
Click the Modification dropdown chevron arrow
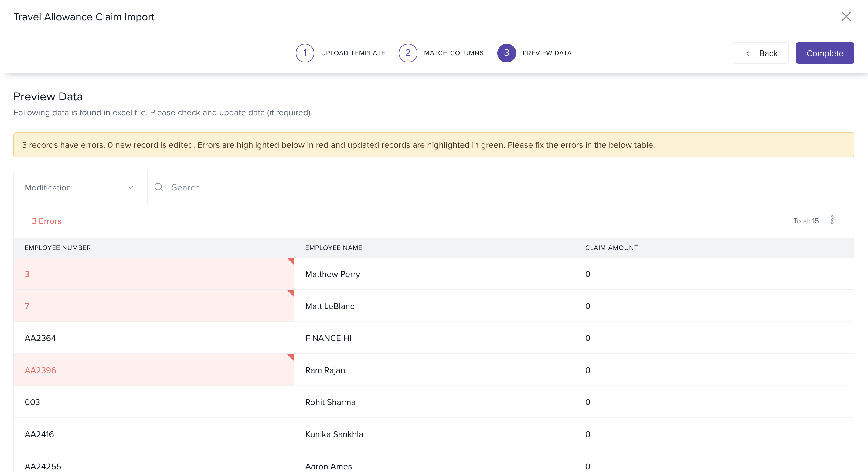[130, 187]
